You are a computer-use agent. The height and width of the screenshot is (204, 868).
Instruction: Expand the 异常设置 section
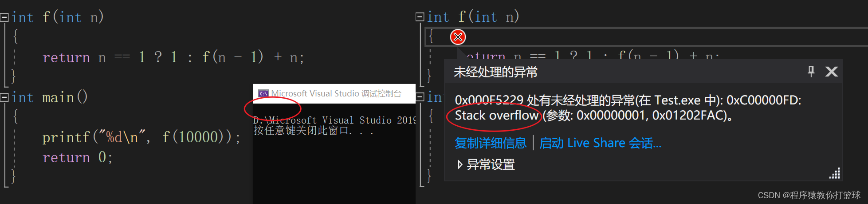(460, 165)
